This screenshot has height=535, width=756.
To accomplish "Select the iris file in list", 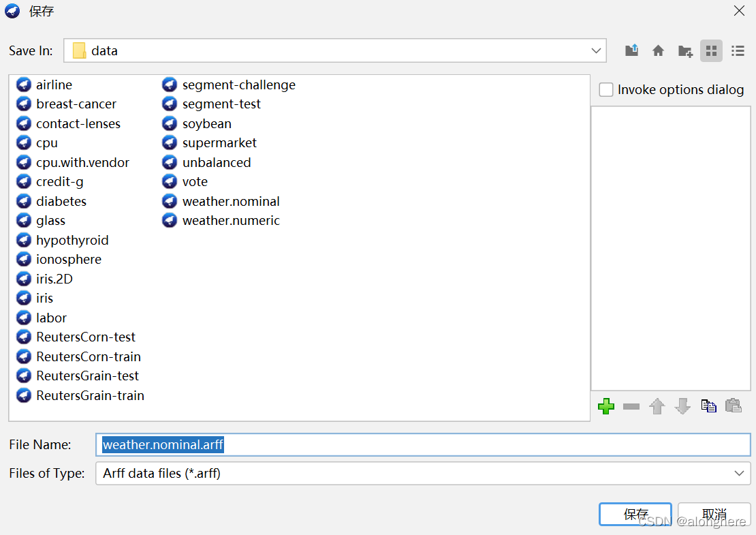I will pos(44,299).
